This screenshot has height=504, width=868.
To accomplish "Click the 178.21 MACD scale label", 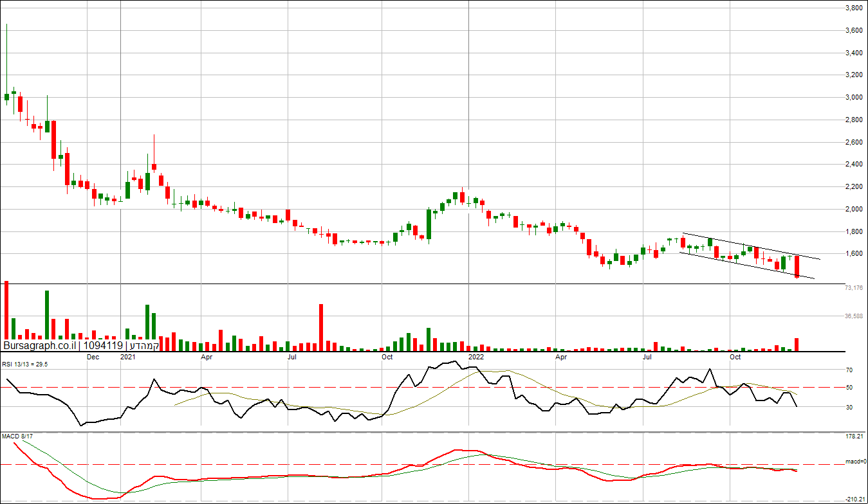I will point(854,437).
